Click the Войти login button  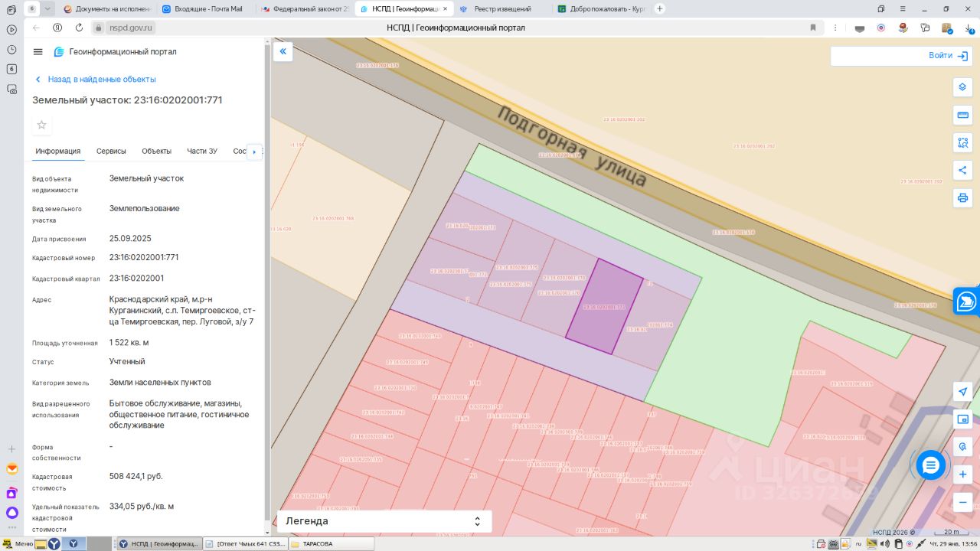949,56
